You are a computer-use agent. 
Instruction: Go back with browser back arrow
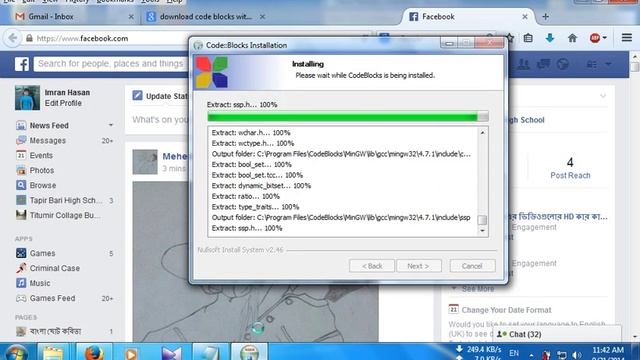click(x=13, y=38)
